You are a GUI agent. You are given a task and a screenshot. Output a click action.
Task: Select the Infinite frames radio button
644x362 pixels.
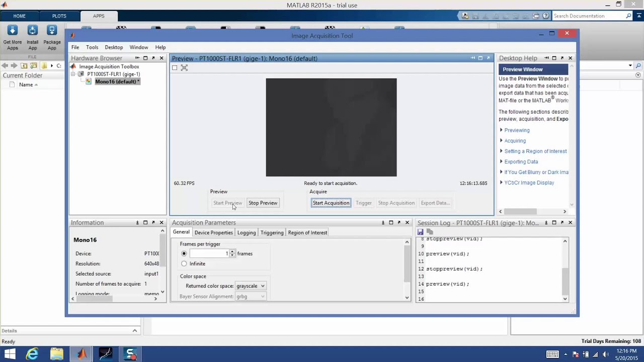[184, 263]
